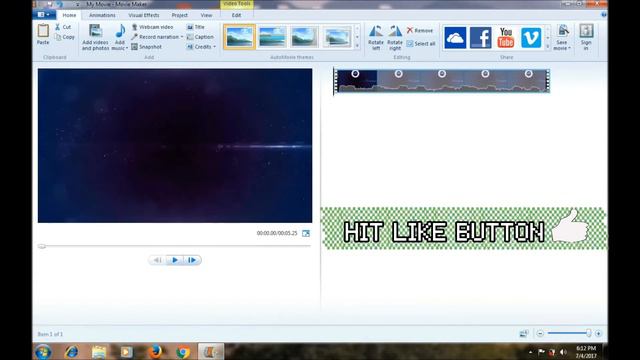Screen dimensions: 640x360
Task: Expand the AutoMovie themes gallery
Action: 358,46
